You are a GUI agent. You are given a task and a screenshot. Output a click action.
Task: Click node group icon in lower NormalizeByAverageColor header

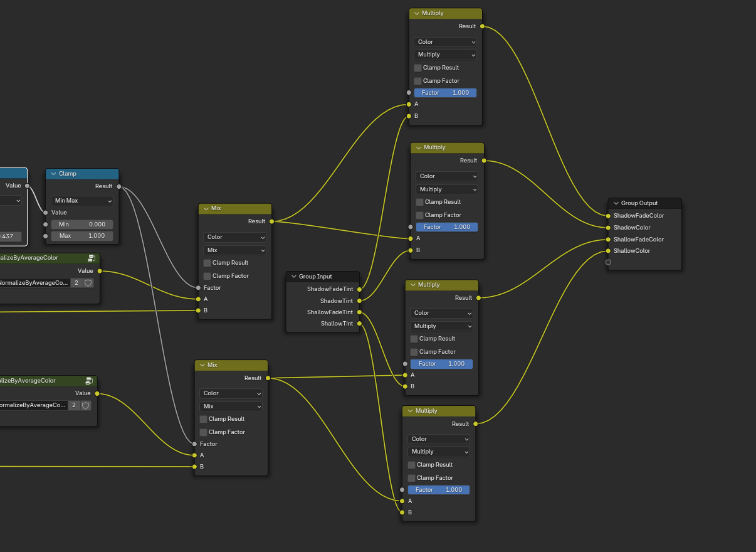(x=89, y=381)
